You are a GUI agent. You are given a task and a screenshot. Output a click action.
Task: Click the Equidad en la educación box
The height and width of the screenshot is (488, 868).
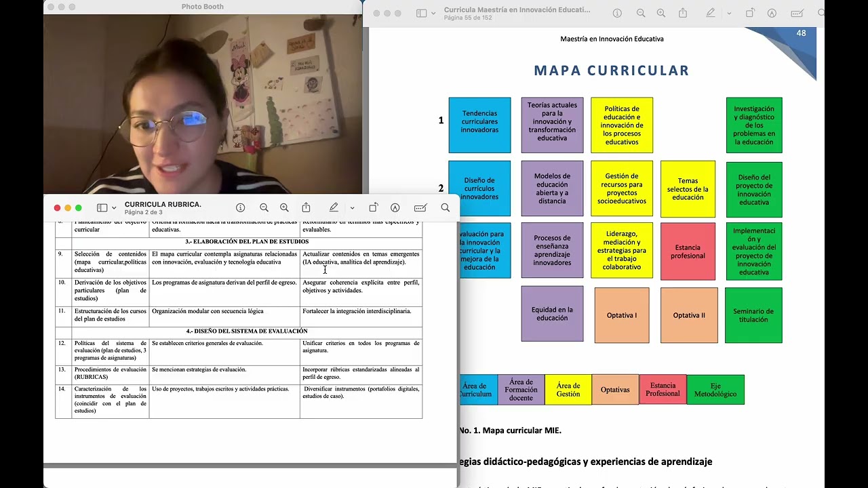pos(552,314)
